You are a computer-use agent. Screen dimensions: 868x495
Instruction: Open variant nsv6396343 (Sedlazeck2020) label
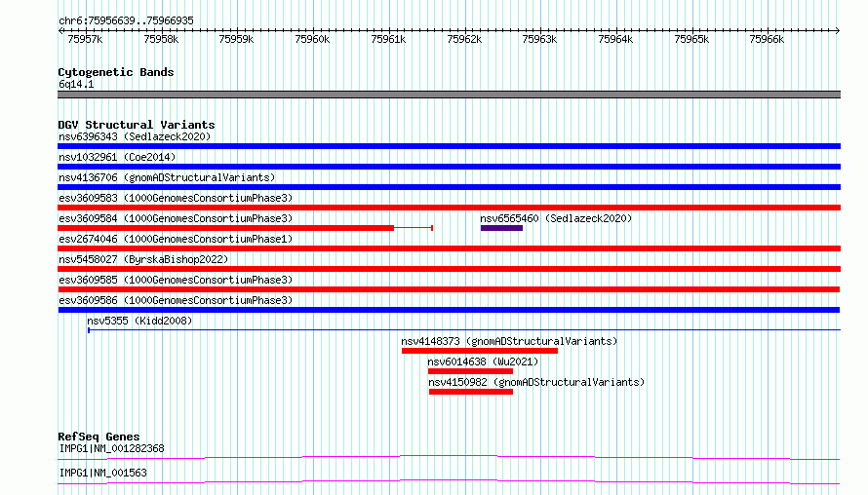click(x=135, y=136)
